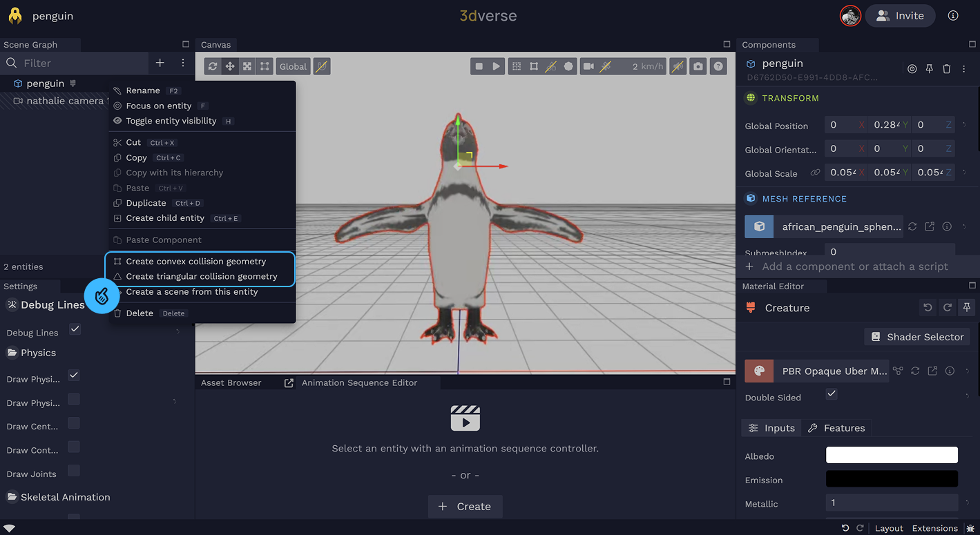This screenshot has height=535, width=980.
Task: Open the Emission black color swatch
Action: point(892,479)
